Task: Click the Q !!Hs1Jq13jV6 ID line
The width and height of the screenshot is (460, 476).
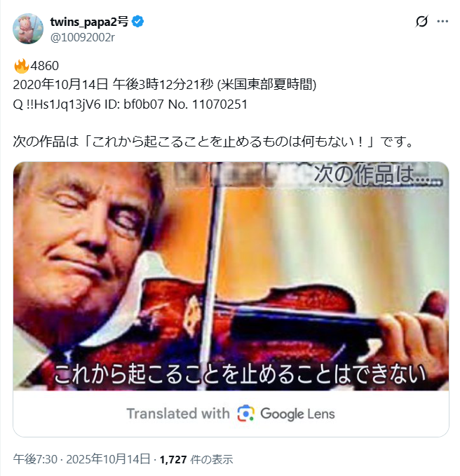Action: [x=130, y=104]
